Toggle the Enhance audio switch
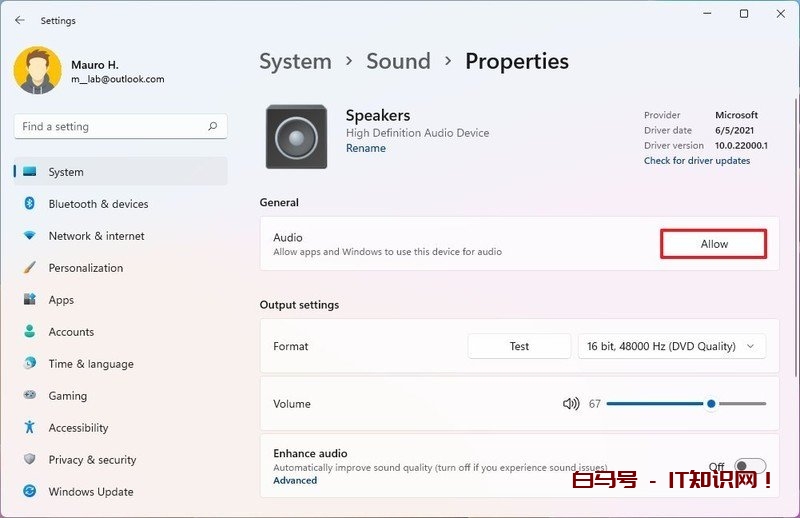The image size is (800, 518). (x=750, y=467)
